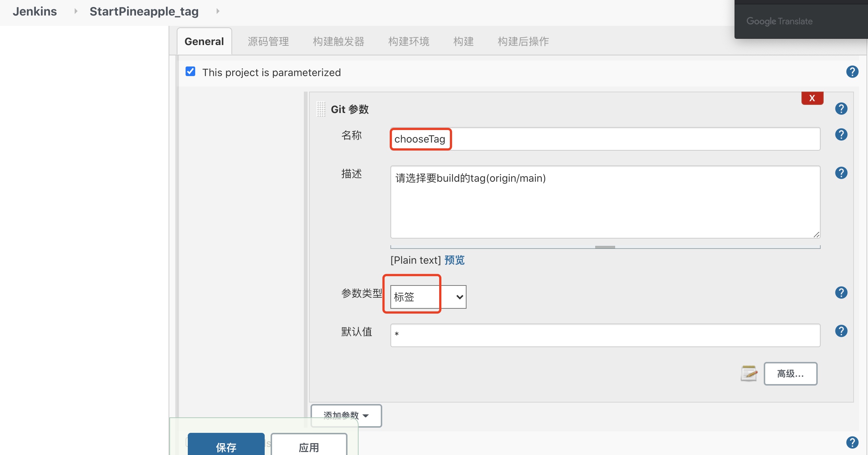This screenshot has width=868, height=455.
Task: Click the 高级... button
Action: 790,374
